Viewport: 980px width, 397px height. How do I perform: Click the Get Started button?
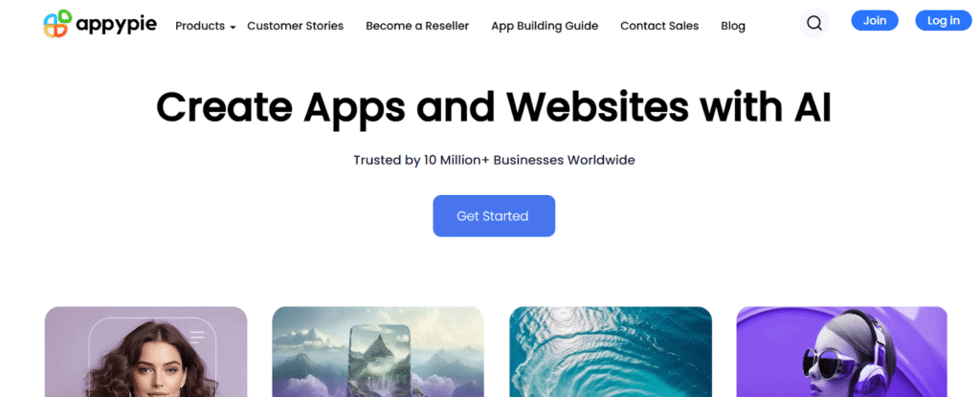pyautogui.click(x=494, y=215)
